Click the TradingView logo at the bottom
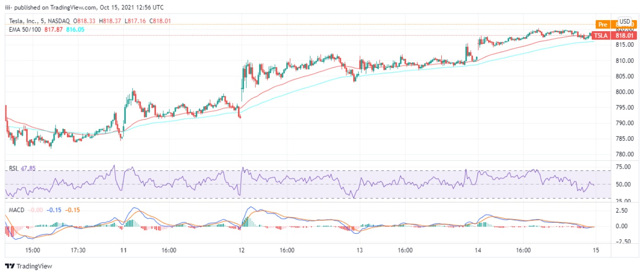The image size is (644, 275). pos(28,266)
